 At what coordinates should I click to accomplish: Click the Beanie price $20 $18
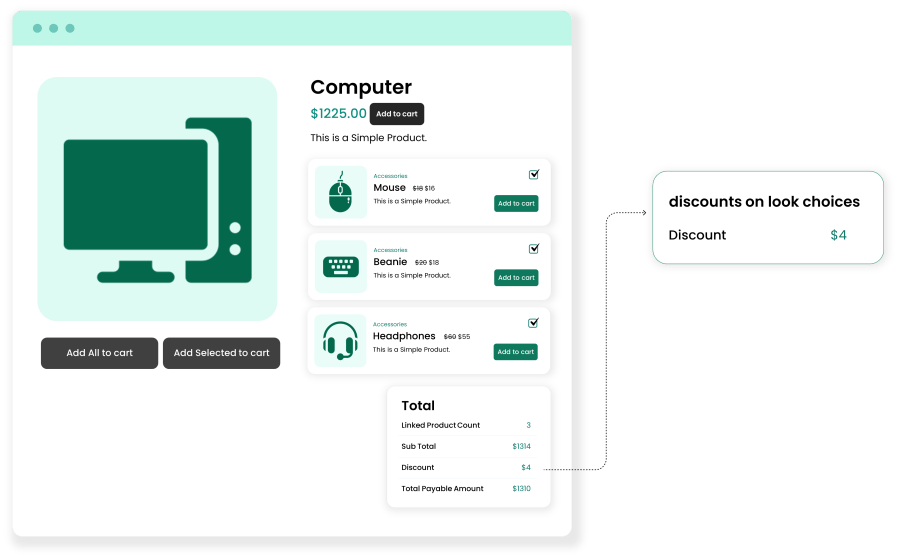[x=427, y=263]
